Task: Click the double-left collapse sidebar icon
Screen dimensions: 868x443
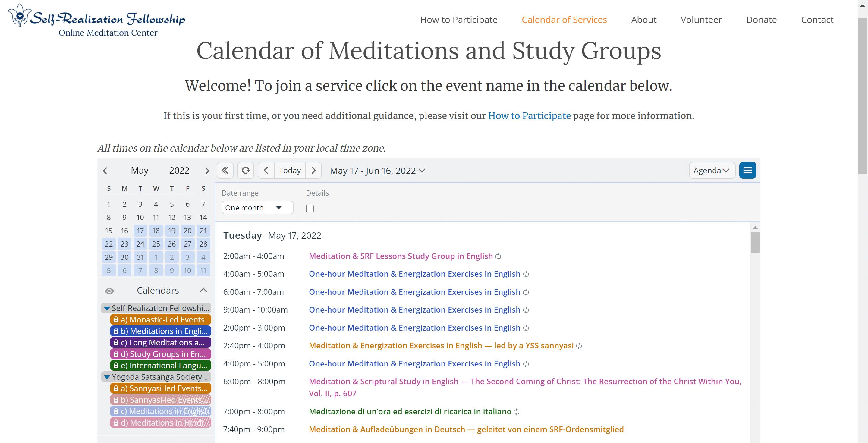Action: [x=225, y=171]
